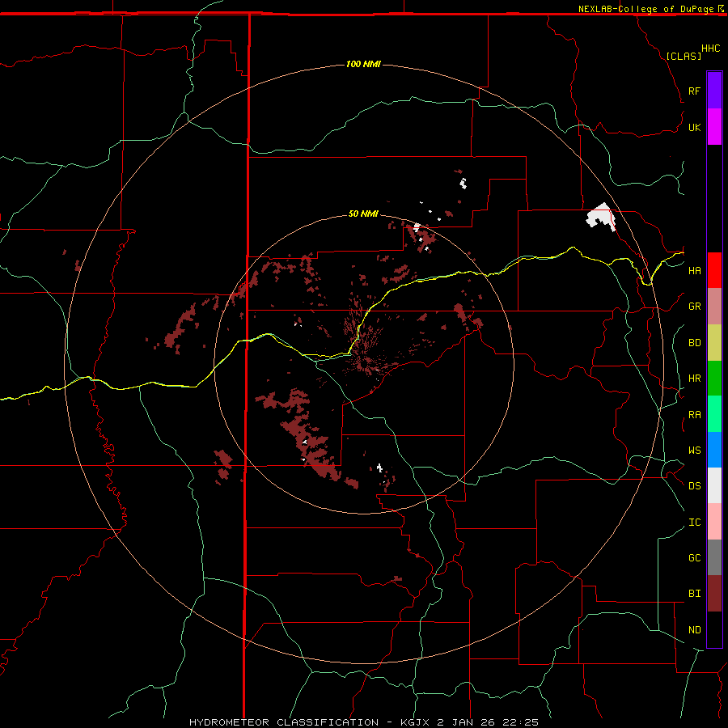This screenshot has height=728, width=728.
Task: Click the gray GC legend swatch
Action: (x=714, y=557)
